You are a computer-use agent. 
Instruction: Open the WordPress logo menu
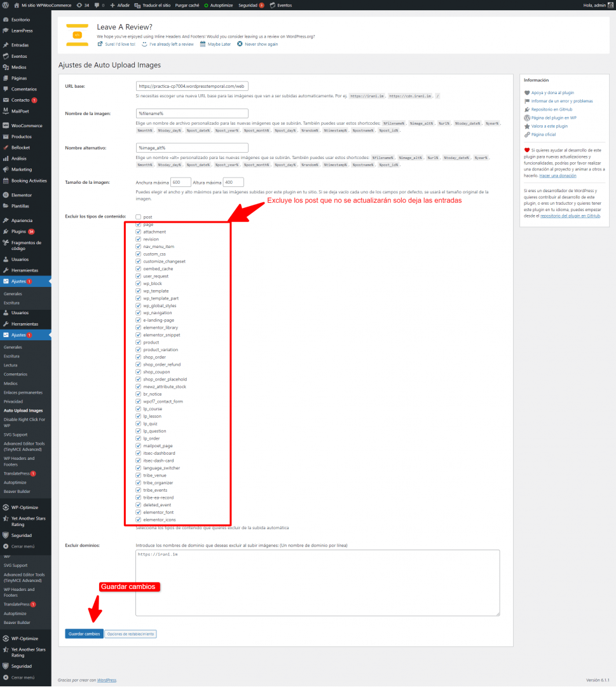[x=6, y=5]
